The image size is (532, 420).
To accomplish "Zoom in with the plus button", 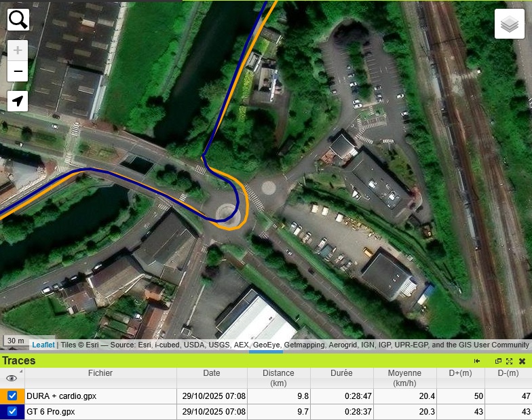I will tap(18, 50).
